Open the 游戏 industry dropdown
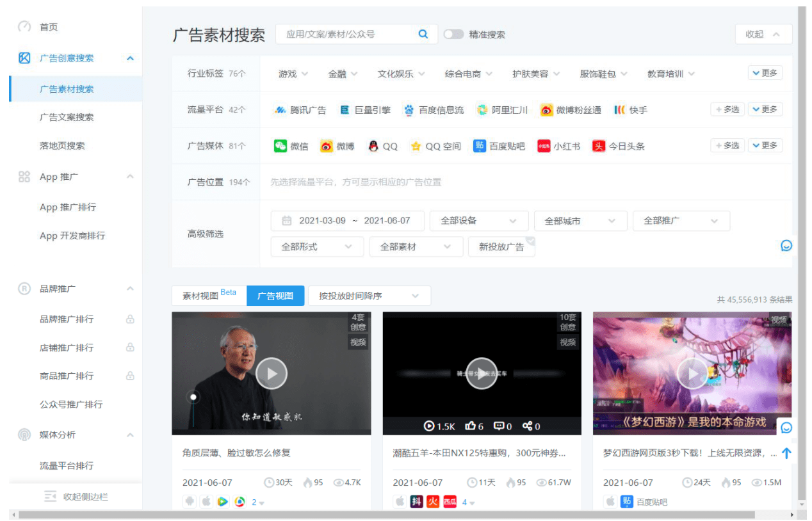This screenshot has width=812, height=521. click(x=293, y=74)
